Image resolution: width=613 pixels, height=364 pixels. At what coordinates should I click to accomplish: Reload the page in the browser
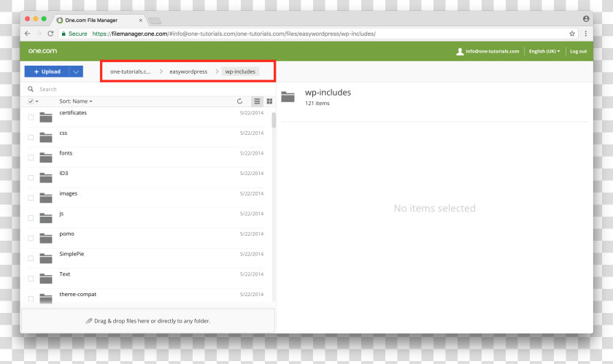[x=50, y=34]
